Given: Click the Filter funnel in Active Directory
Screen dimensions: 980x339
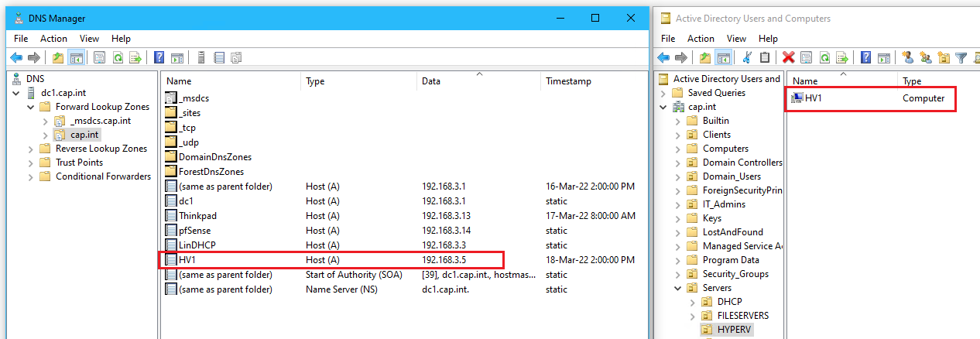Looking at the screenshot, I should (961, 57).
